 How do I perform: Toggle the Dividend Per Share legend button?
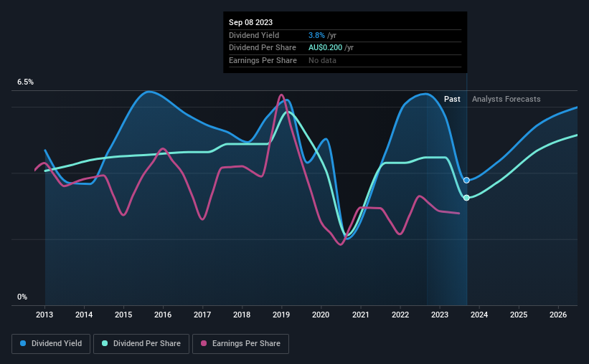tap(141, 344)
